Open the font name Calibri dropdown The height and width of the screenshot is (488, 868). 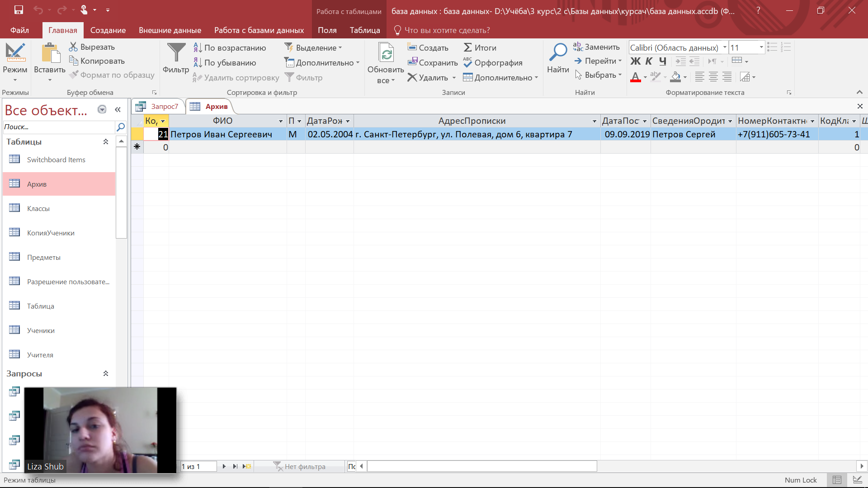point(725,47)
